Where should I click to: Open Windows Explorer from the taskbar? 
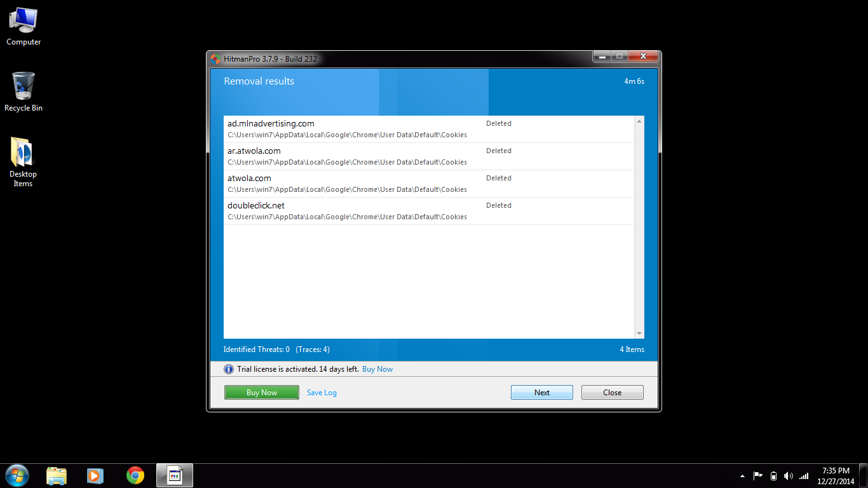(x=57, y=475)
